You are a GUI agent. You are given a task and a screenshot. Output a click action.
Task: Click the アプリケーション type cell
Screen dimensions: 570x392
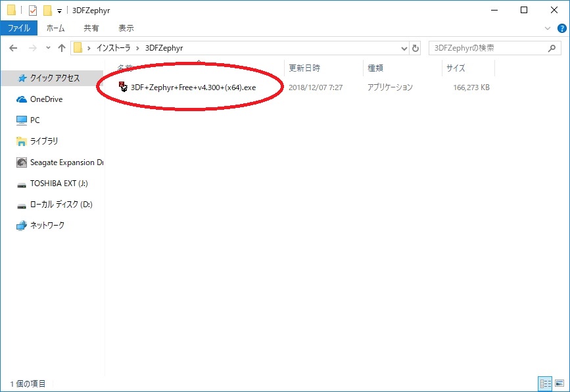tap(390, 87)
